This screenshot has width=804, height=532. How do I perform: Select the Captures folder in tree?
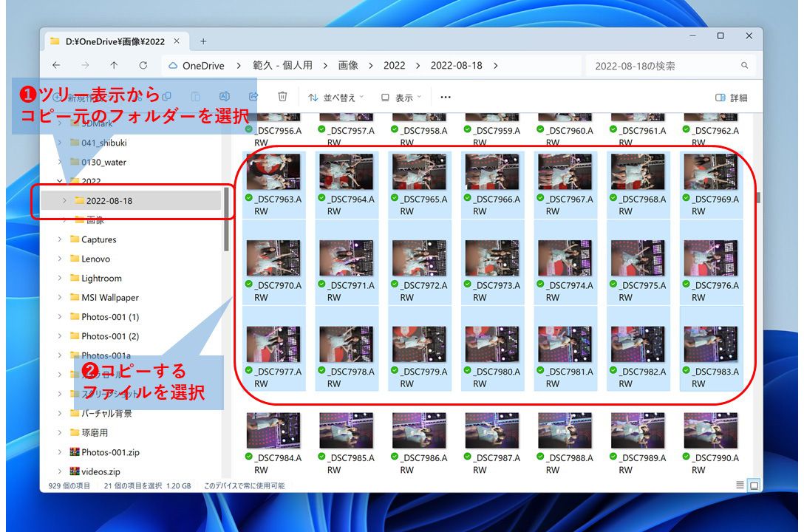click(x=98, y=239)
